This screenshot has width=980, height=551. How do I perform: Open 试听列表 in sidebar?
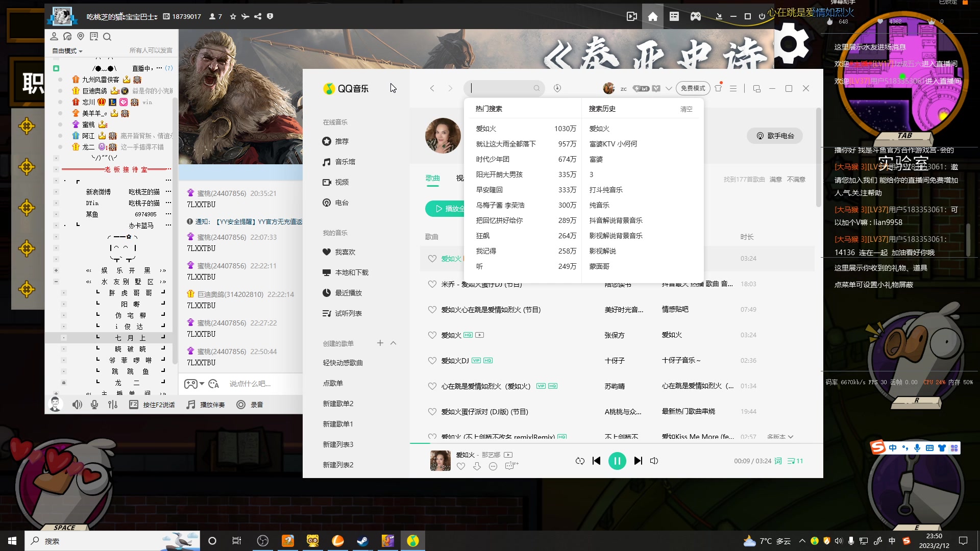click(348, 313)
